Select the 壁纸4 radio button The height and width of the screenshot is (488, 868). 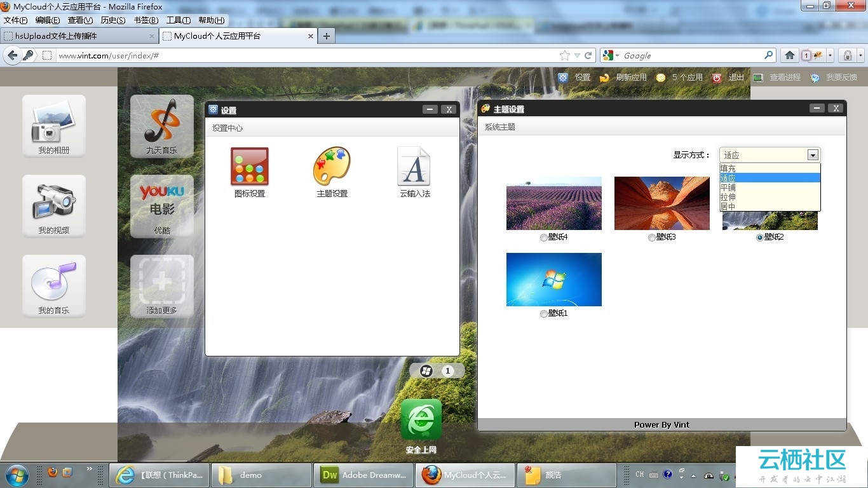(543, 238)
